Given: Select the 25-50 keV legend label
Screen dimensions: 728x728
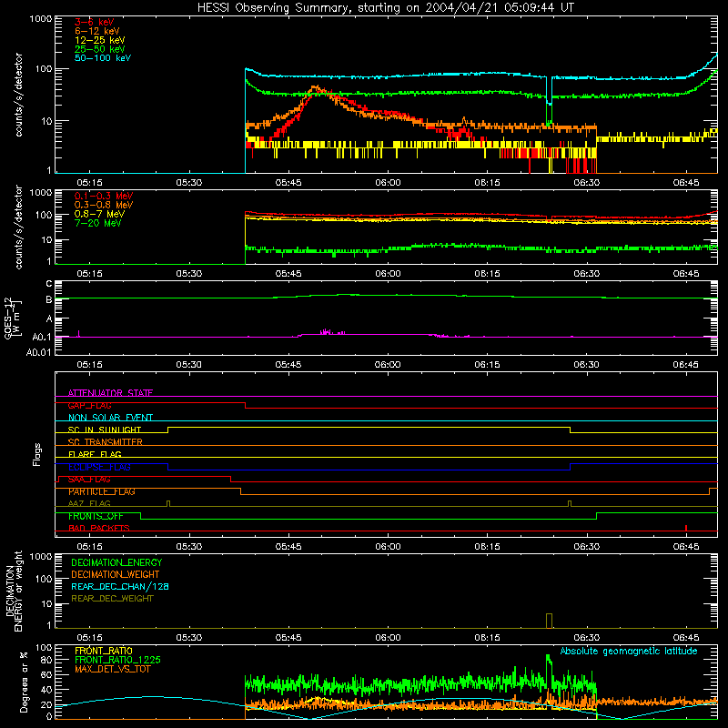Looking at the screenshot, I should (100, 49).
